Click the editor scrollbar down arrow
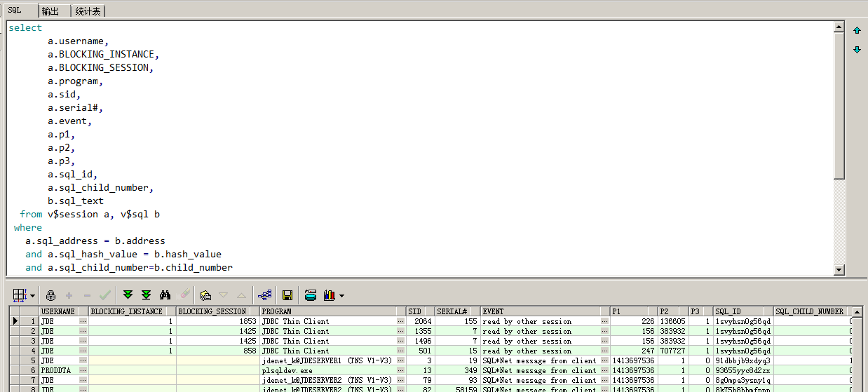 click(x=839, y=269)
